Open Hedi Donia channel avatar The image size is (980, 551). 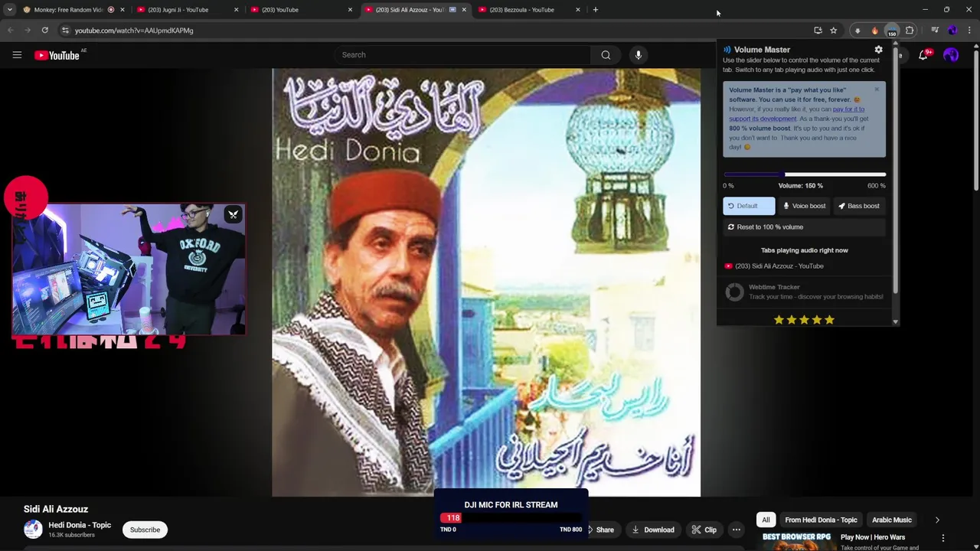(33, 530)
